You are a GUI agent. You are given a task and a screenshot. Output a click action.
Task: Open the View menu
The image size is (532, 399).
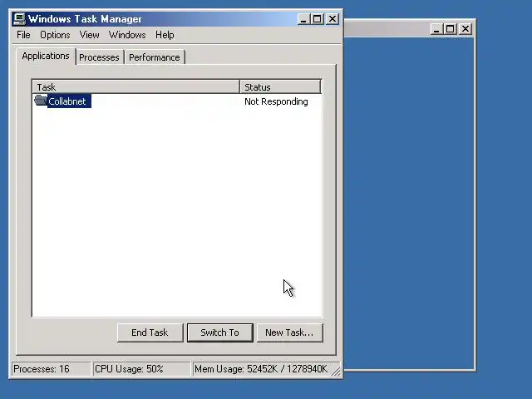click(90, 35)
